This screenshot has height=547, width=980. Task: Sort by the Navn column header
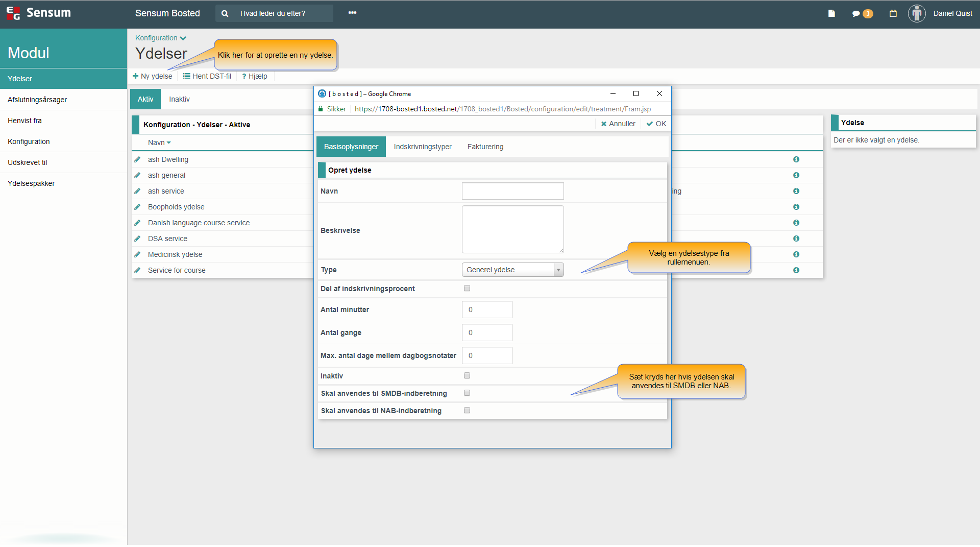pos(159,142)
